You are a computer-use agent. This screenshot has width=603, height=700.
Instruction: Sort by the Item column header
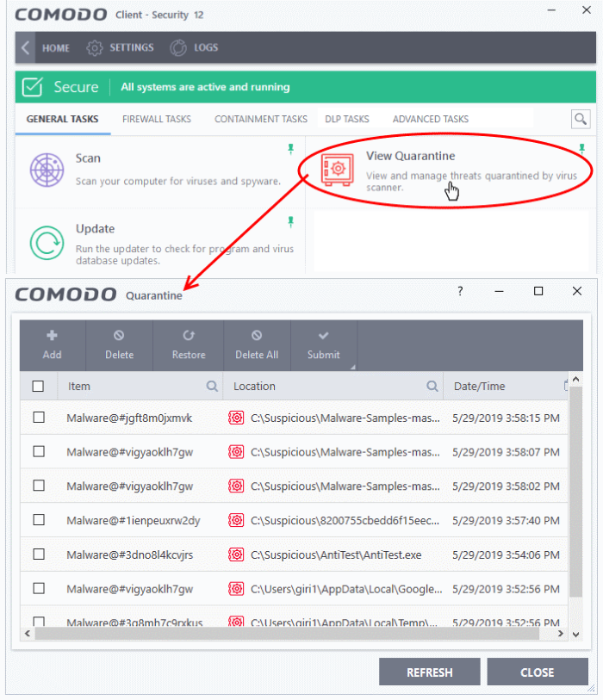tap(79, 386)
